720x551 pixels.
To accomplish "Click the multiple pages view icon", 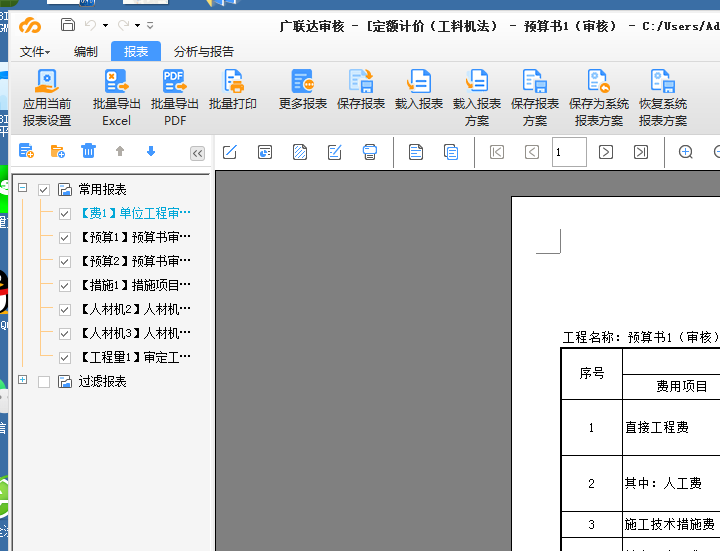I will coord(451,152).
